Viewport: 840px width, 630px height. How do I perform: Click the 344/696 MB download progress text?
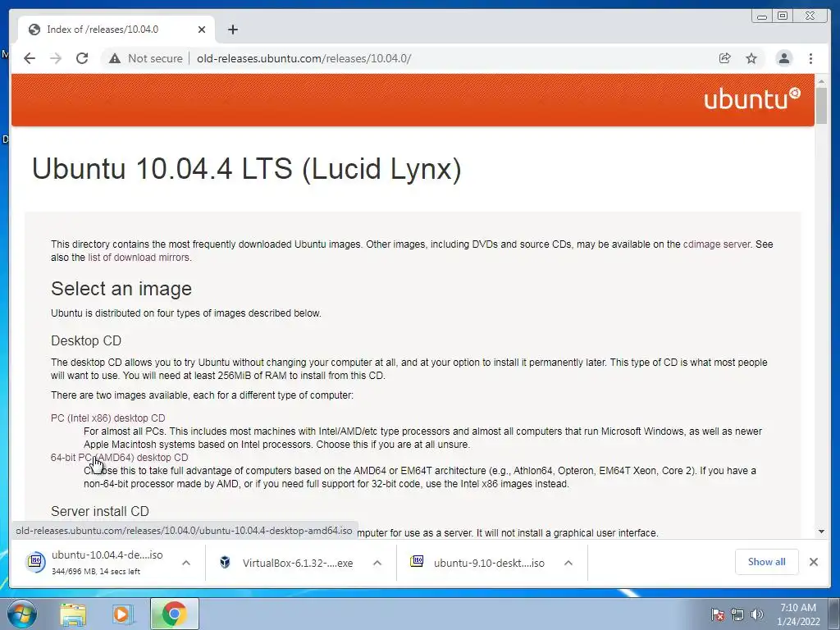coord(96,572)
